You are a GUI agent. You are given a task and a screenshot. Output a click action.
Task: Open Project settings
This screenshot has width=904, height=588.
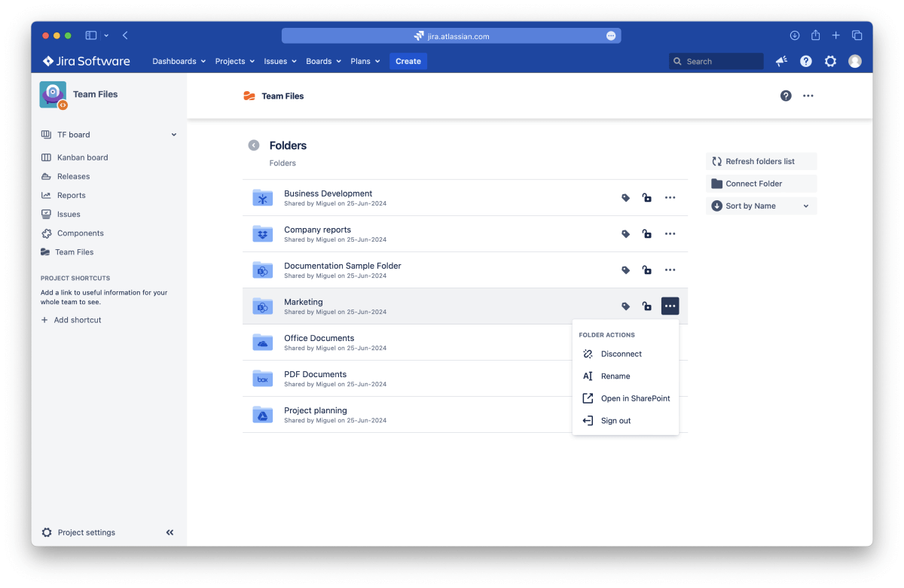[x=79, y=532]
